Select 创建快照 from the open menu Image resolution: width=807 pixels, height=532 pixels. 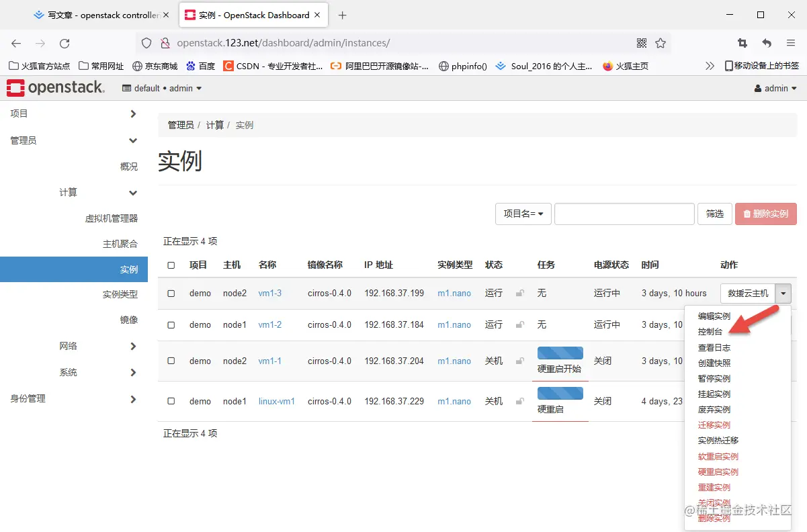(x=714, y=362)
